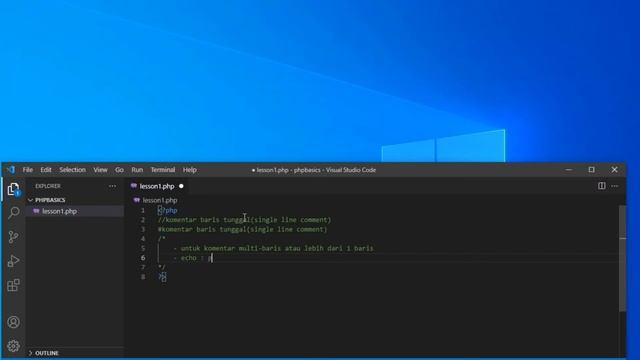640x360 pixels.
Task: Minimize the Visual Studio Code window
Action: (x=569, y=170)
